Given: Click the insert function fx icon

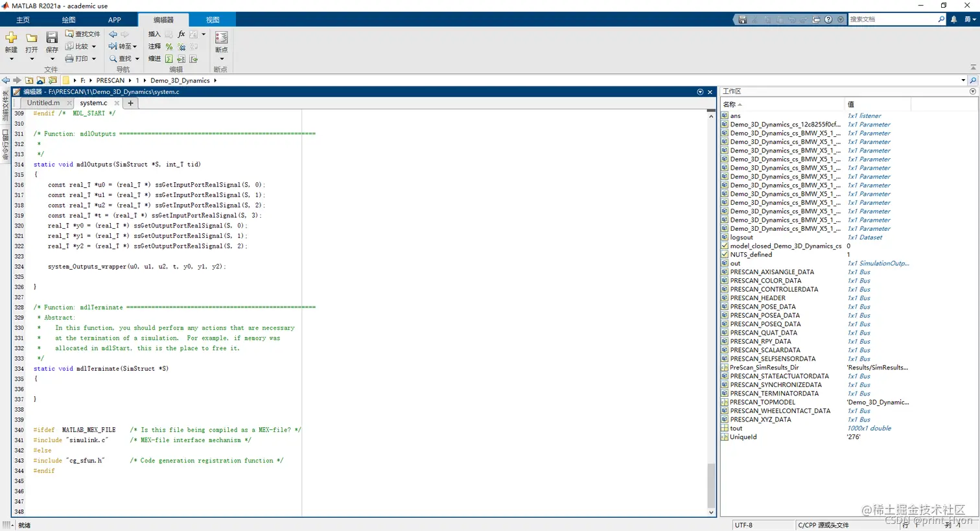Looking at the screenshot, I should 181,34.
